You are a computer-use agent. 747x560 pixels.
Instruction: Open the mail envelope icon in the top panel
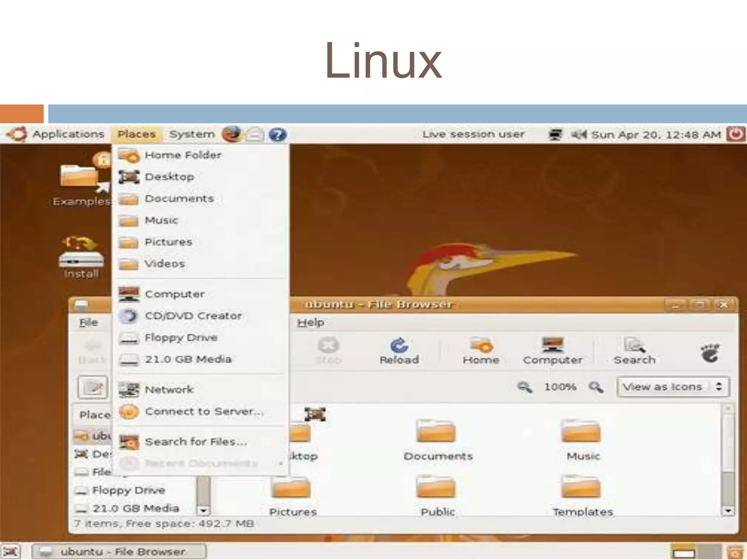(254, 135)
